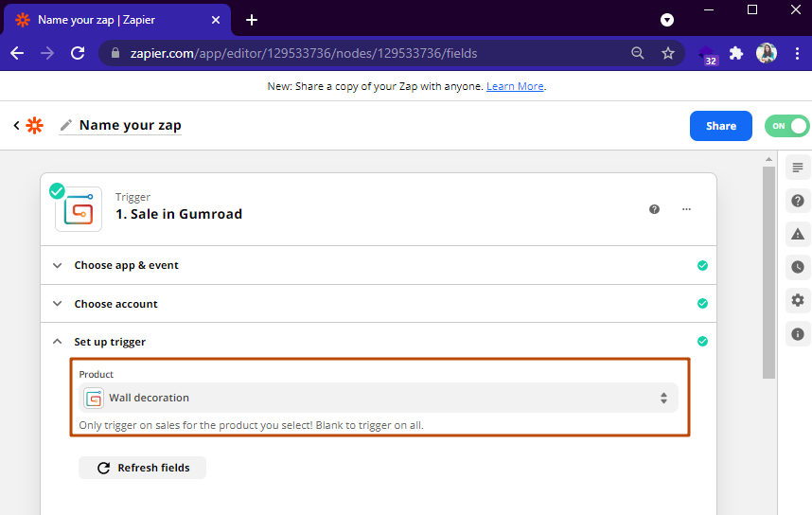Expand the Choose app & event section

click(x=379, y=265)
